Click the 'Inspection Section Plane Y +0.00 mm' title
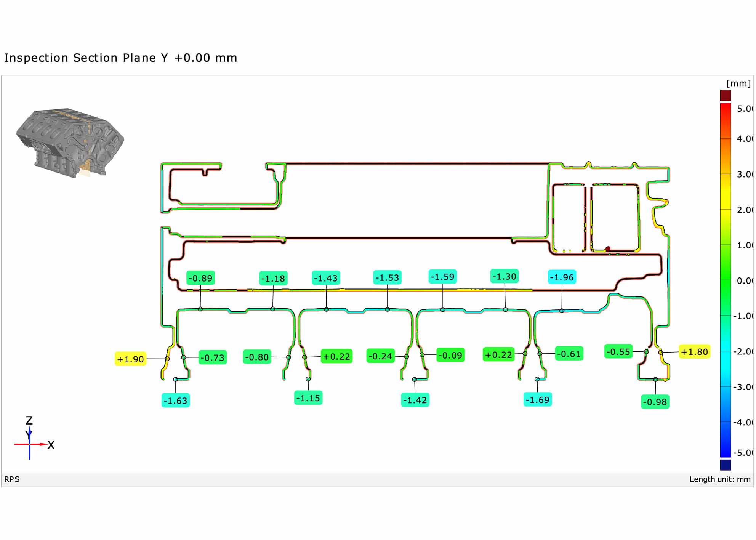The height and width of the screenshot is (540, 756). [120, 58]
